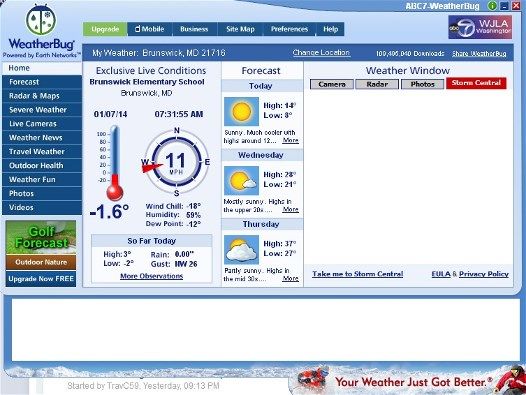The width and height of the screenshot is (526, 395).
Task: Click Take me to Storm Central link
Action: pyautogui.click(x=358, y=274)
